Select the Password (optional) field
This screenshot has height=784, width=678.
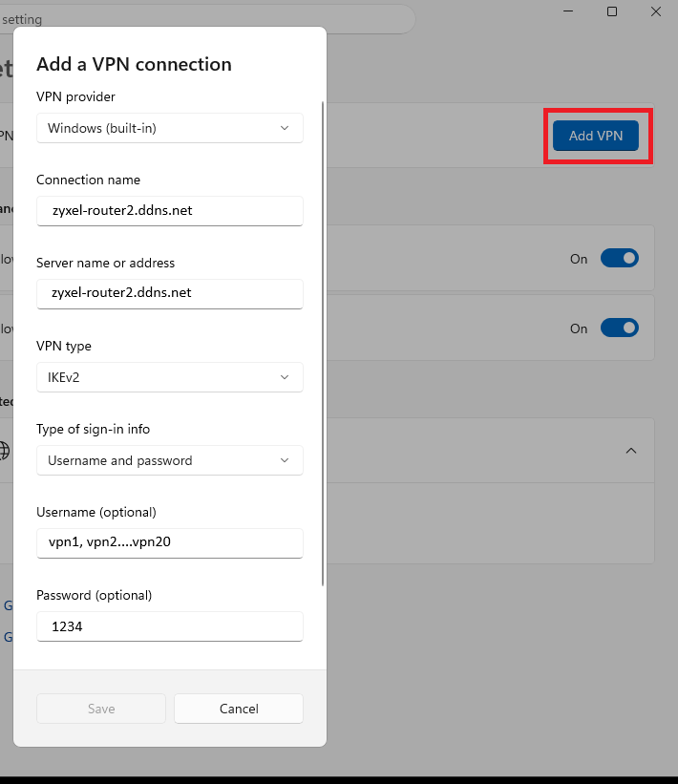[x=170, y=625]
